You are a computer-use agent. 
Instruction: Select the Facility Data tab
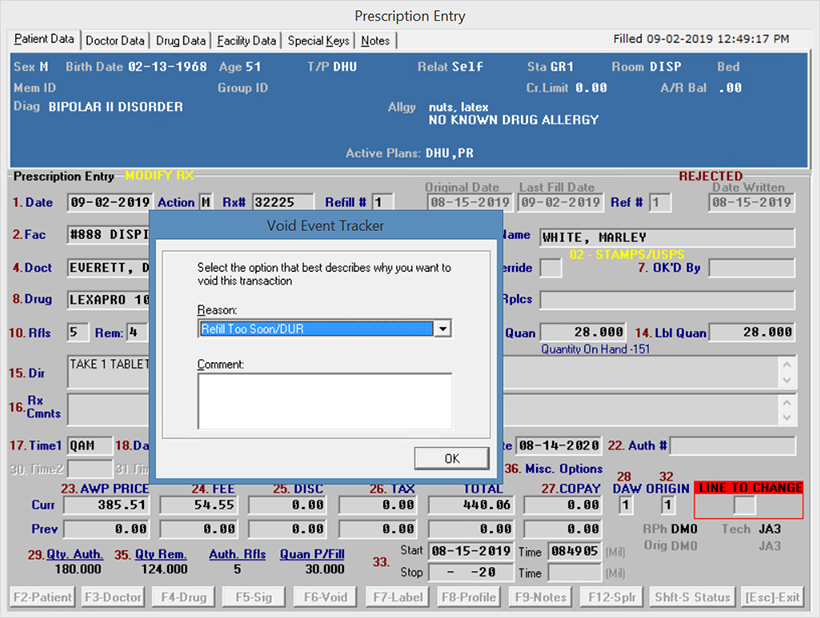point(246,41)
